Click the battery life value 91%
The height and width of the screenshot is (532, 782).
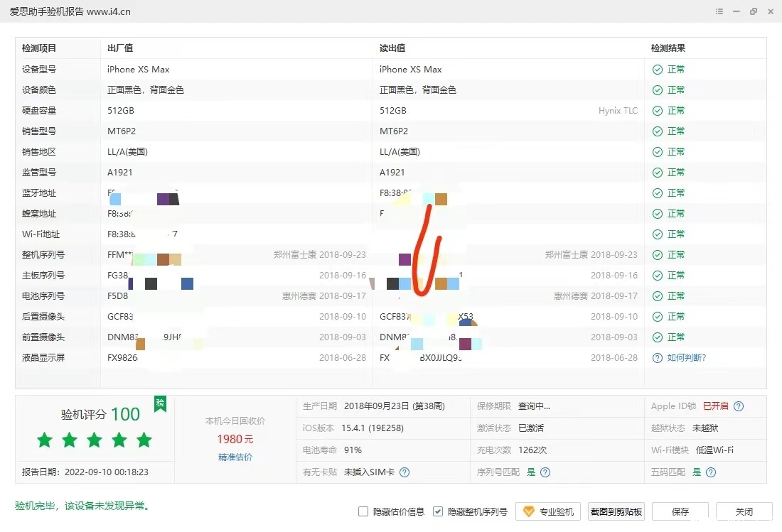click(353, 450)
